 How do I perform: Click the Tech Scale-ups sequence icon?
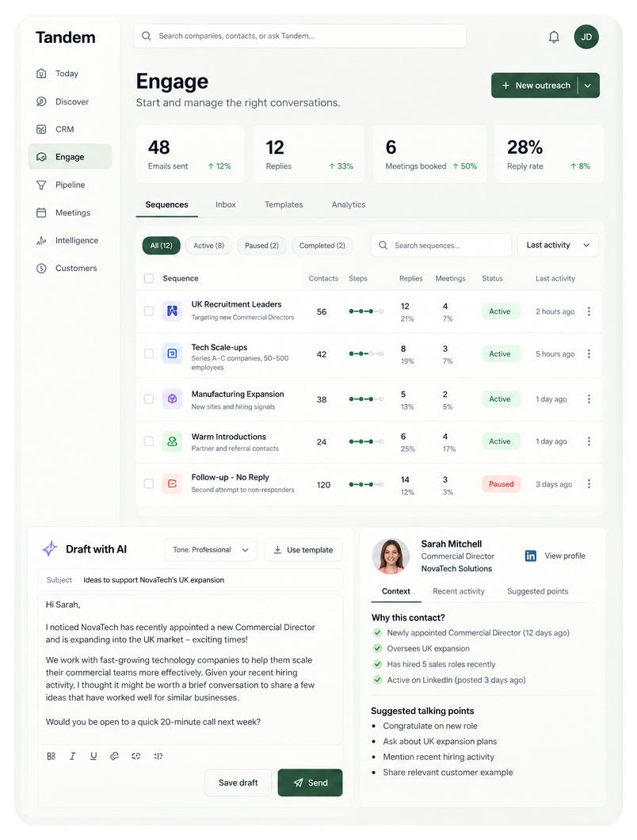(x=172, y=353)
